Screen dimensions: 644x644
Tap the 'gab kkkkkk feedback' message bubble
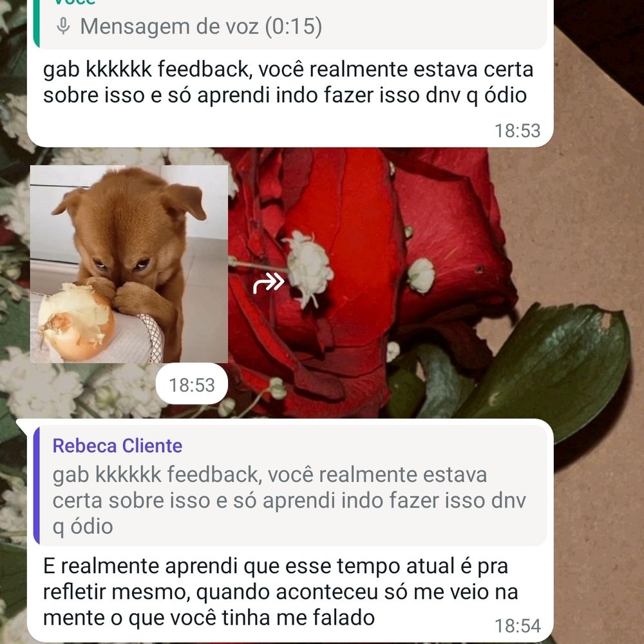pyautogui.click(x=290, y=73)
